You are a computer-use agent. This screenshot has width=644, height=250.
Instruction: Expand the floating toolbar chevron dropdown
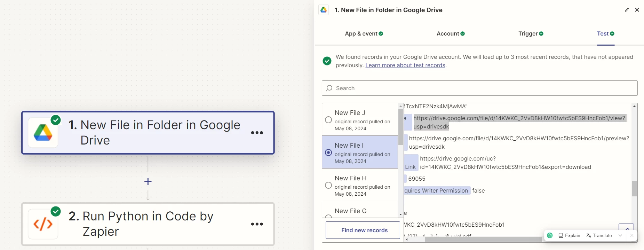[620, 235]
